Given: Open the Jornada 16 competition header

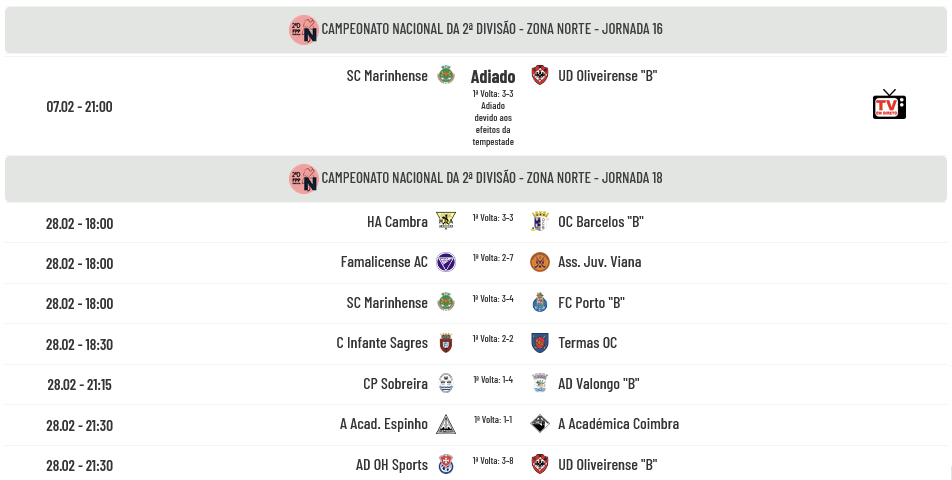Looking at the screenshot, I should [491, 29].
